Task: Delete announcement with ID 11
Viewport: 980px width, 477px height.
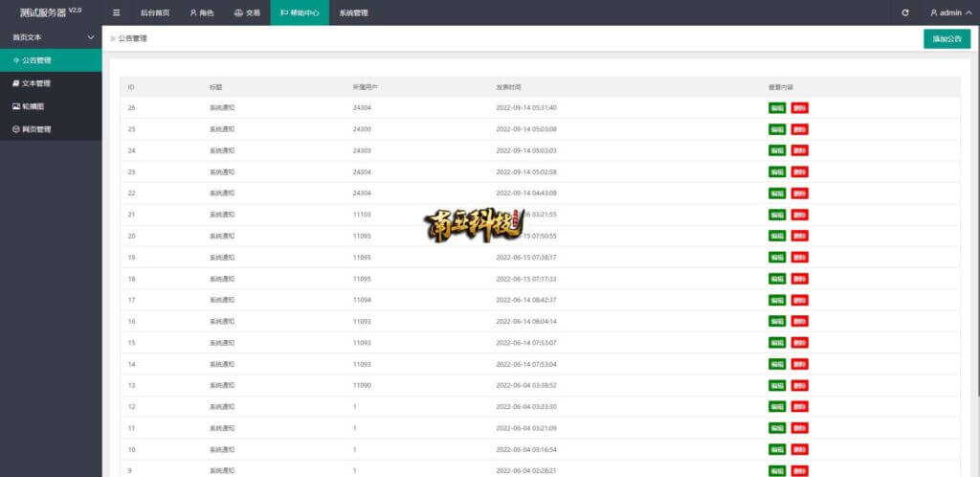Action: pos(799,427)
